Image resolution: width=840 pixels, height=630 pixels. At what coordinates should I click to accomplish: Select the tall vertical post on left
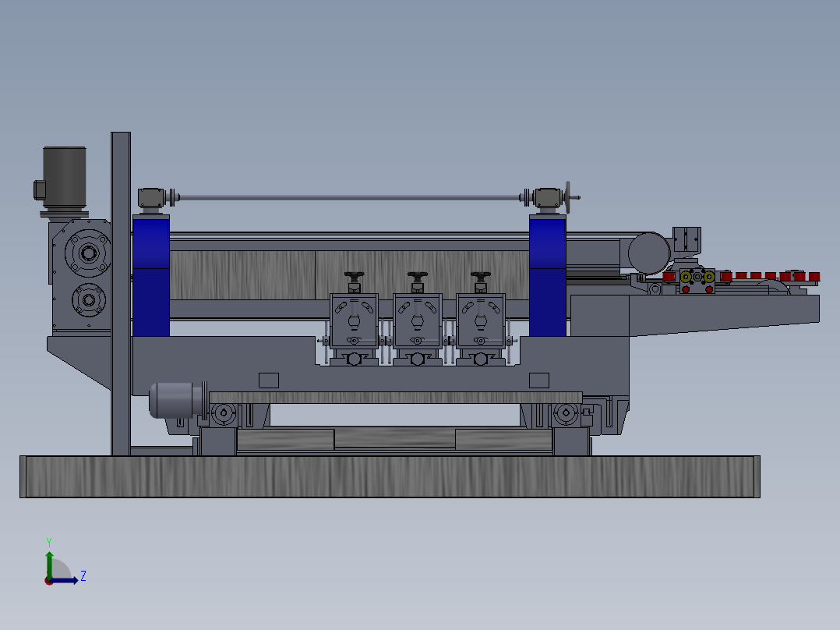pyautogui.click(x=121, y=294)
